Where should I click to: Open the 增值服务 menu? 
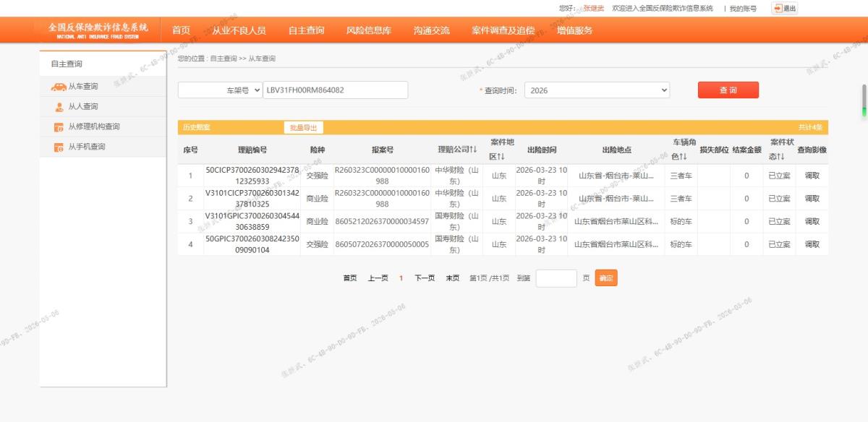[x=574, y=30]
